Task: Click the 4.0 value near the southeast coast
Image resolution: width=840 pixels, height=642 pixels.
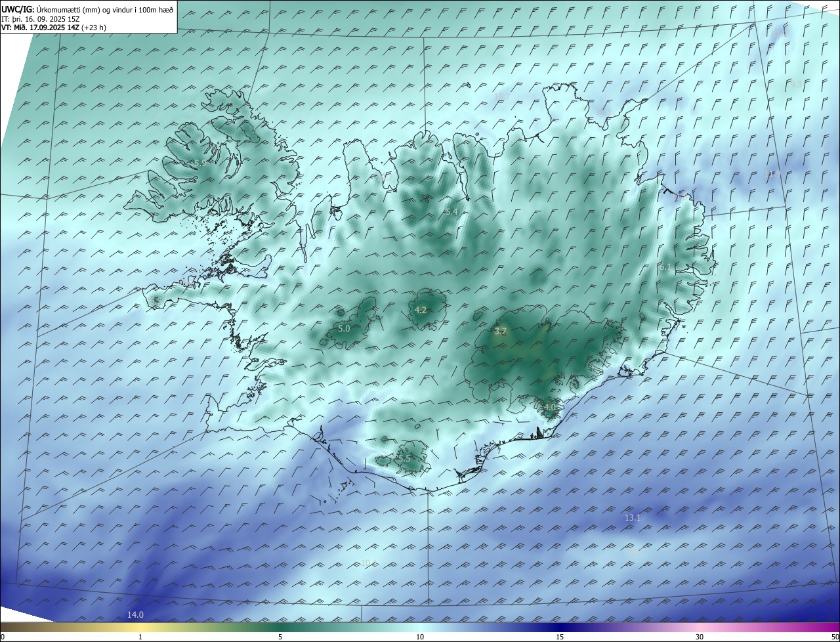Action: point(550,407)
